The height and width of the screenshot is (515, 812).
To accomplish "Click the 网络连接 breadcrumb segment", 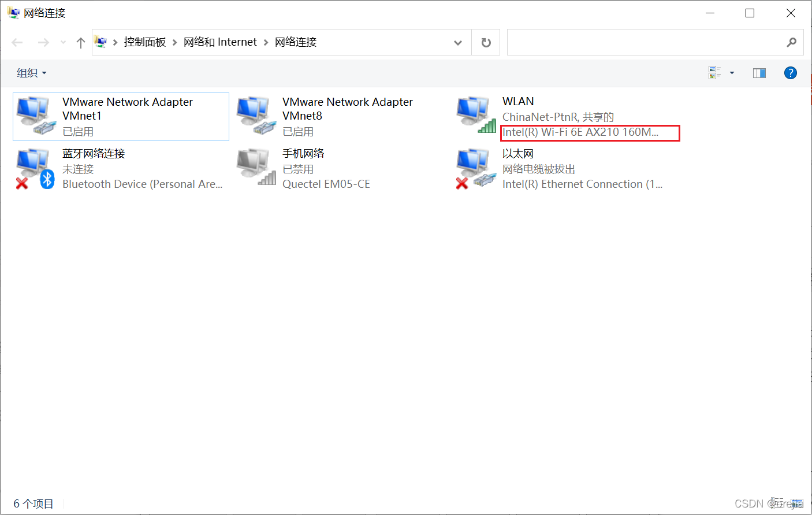I will click(296, 42).
